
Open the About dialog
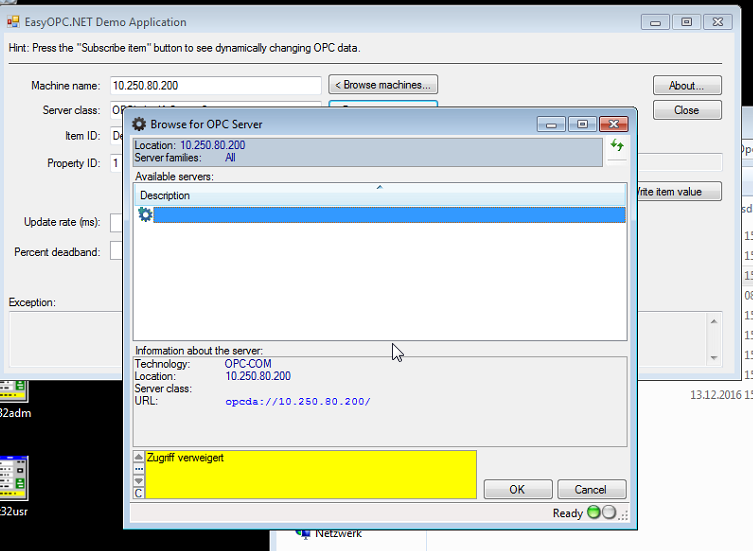click(x=687, y=86)
